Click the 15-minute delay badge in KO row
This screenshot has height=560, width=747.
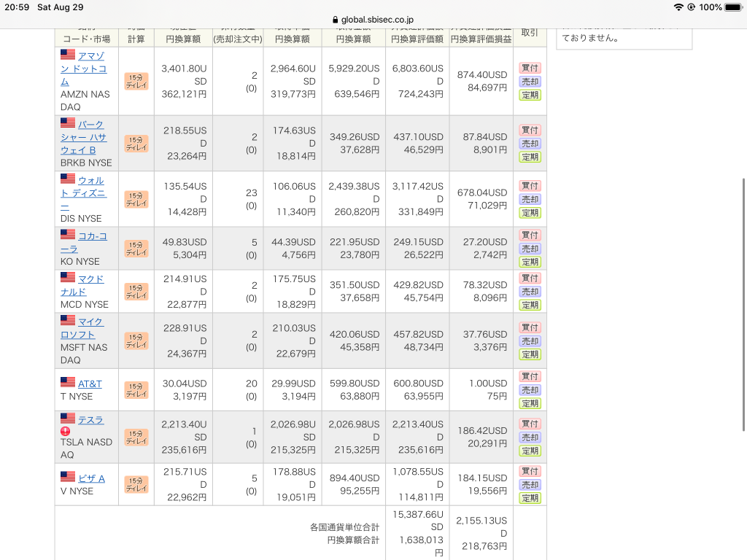coord(136,249)
